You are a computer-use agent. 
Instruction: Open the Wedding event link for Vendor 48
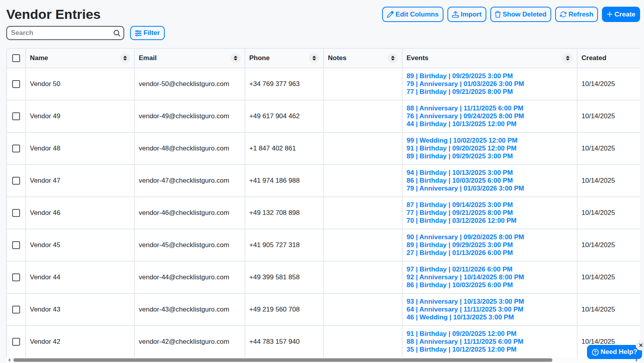[462, 140]
